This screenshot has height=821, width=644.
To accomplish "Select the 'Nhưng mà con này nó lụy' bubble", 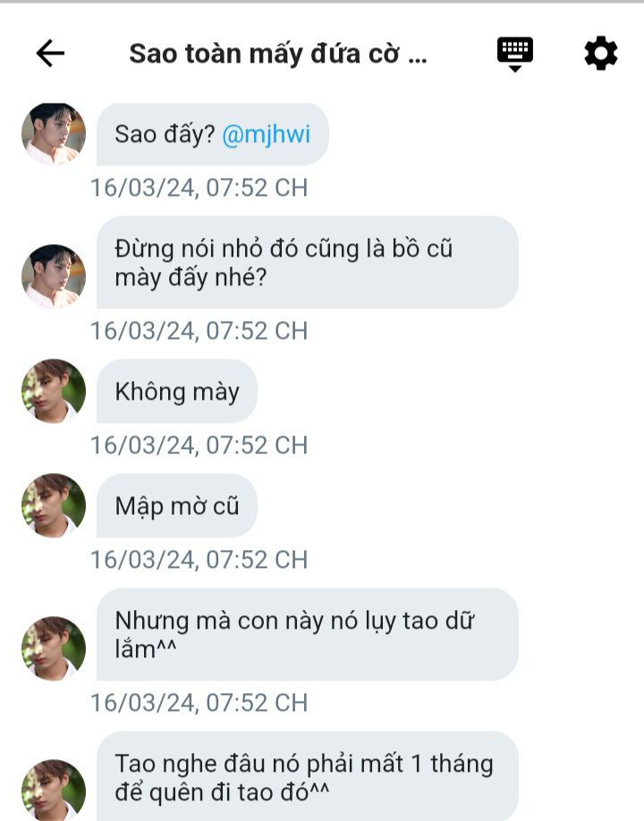I will (x=308, y=635).
